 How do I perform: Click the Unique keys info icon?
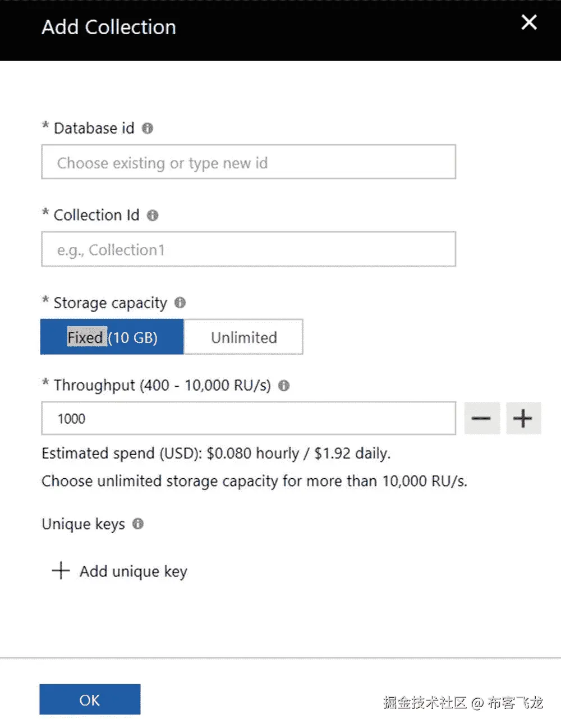tap(138, 524)
